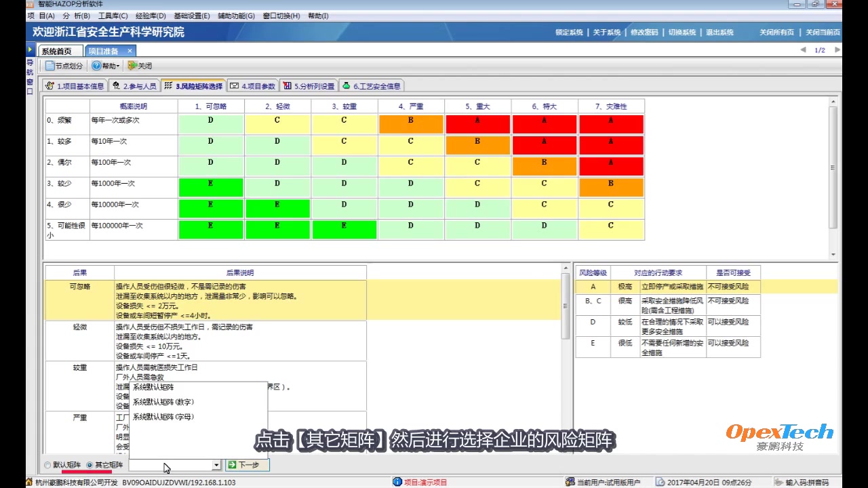Click 关闭当前页 in the header

(823, 33)
